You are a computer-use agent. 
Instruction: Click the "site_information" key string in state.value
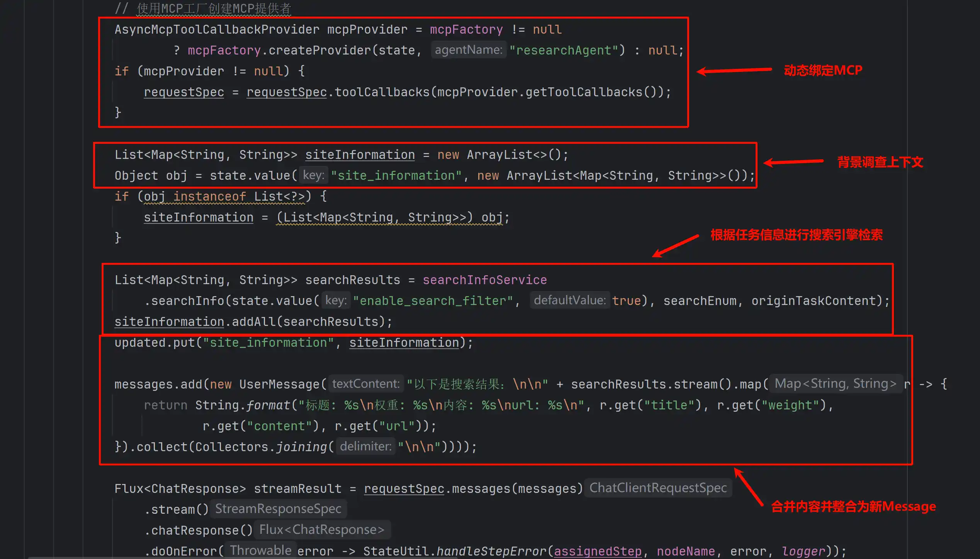tap(396, 176)
